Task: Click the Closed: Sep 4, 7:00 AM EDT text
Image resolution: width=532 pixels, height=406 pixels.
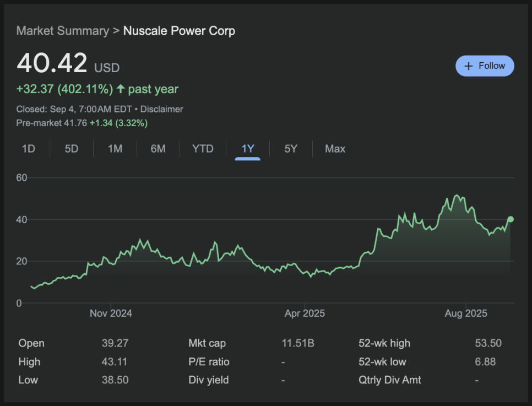Action: tap(74, 109)
